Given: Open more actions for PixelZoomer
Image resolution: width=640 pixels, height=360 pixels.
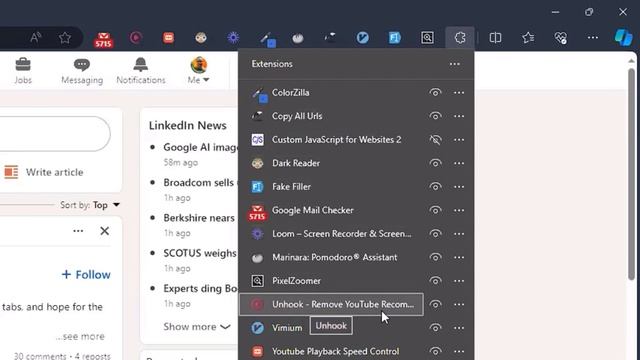Looking at the screenshot, I should coord(459,281).
